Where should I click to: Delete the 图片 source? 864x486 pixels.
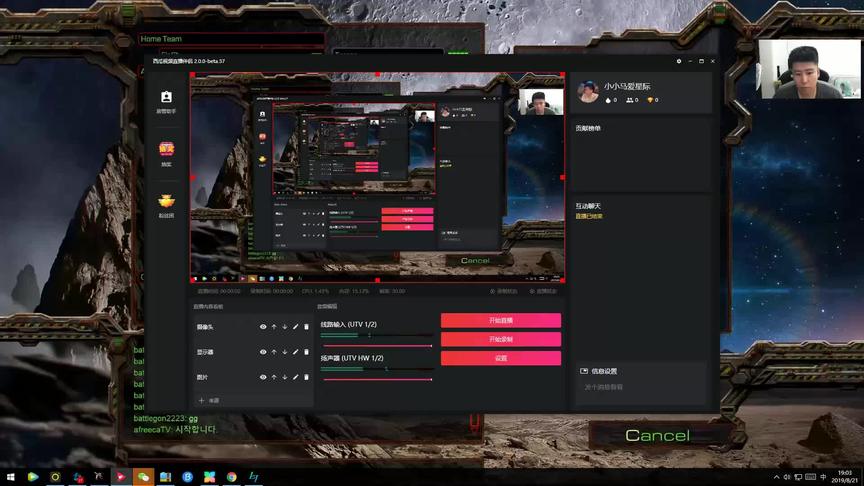click(306, 377)
